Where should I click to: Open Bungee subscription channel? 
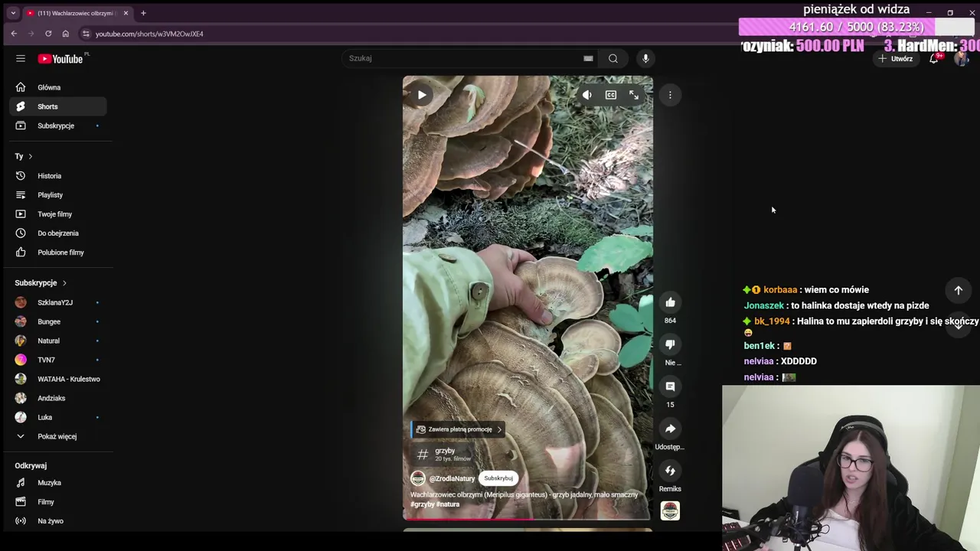[58, 321]
